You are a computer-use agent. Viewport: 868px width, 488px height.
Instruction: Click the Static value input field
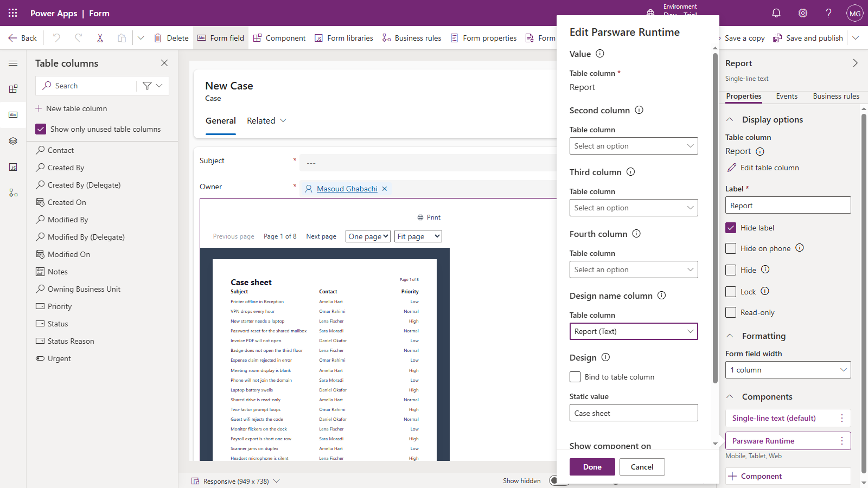click(x=634, y=413)
